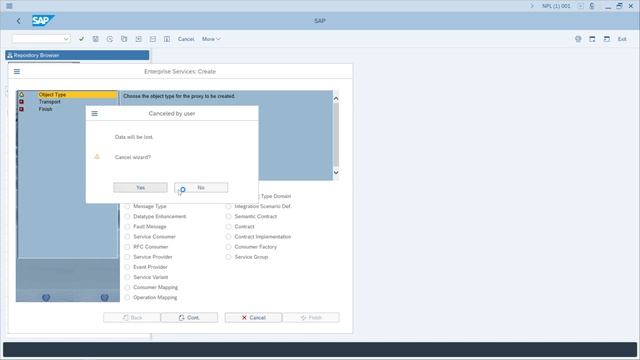Select the Datatype Enhancement radio button
This screenshot has height=360, width=640.
(127, 216)
